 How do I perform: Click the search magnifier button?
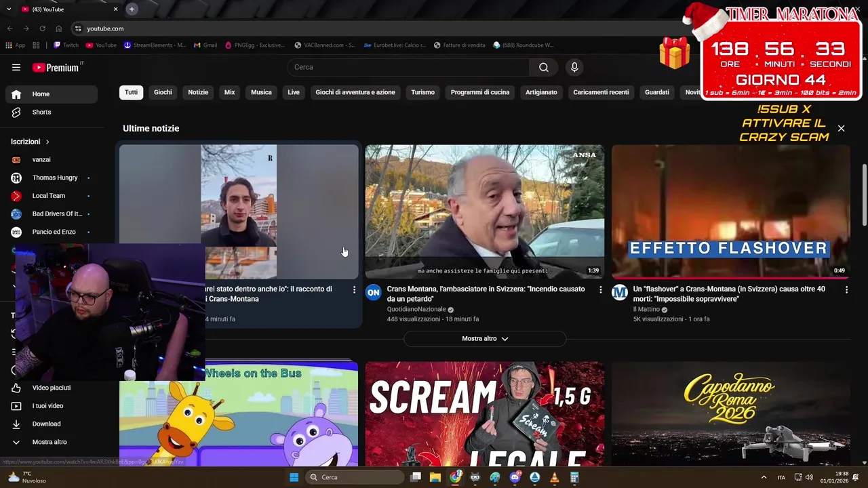544,67
